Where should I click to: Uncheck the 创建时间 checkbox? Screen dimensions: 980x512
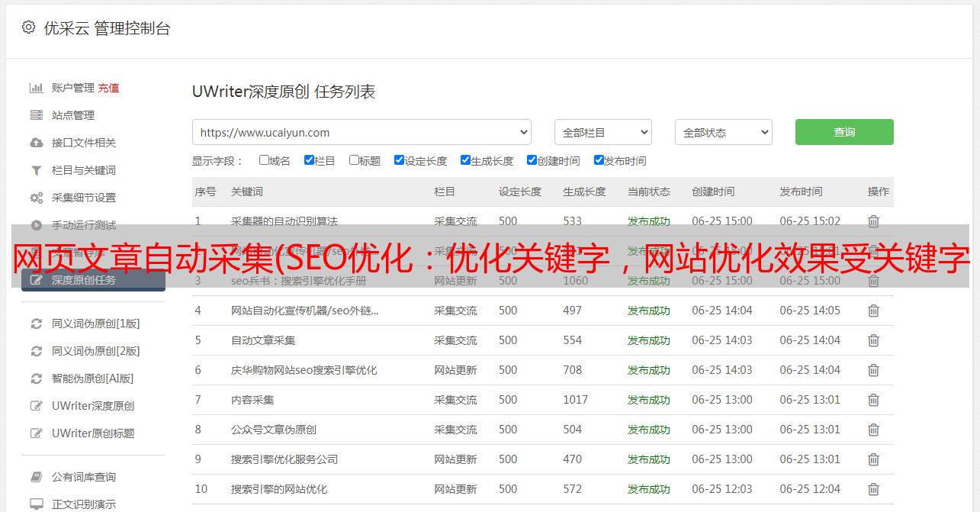point(532,160)
